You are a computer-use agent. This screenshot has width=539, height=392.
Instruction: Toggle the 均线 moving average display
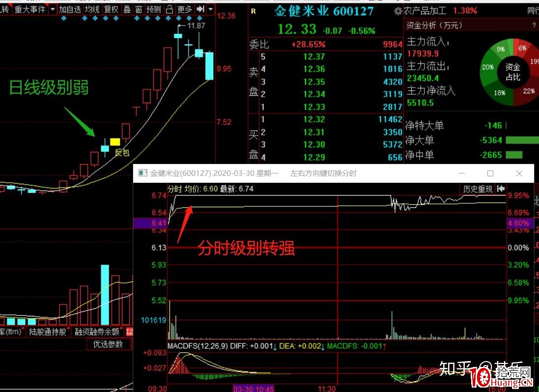[92, 9]
